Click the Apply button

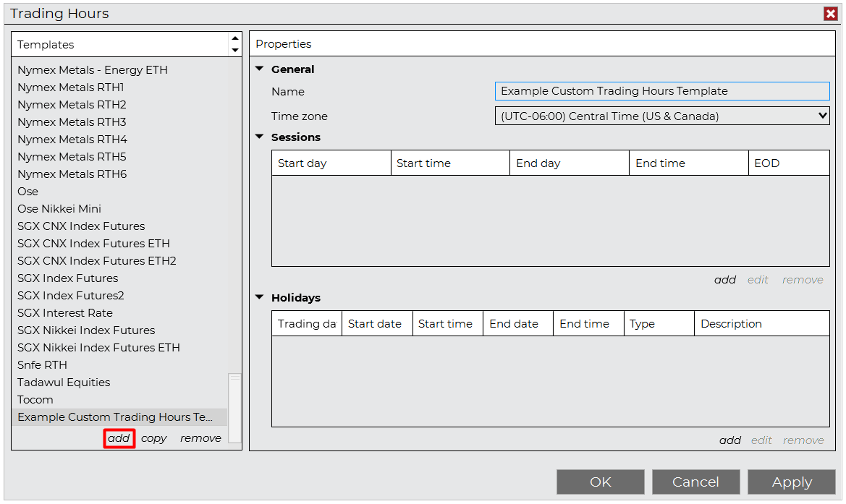point(792,482)
